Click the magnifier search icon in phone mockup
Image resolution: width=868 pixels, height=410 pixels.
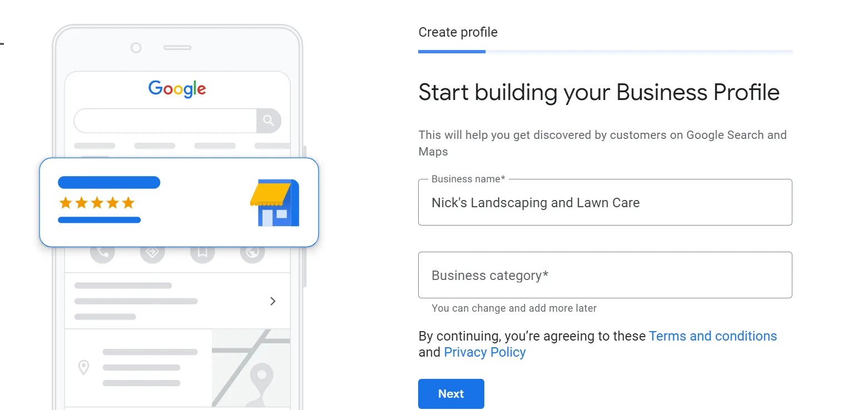(x=269, y=121)
